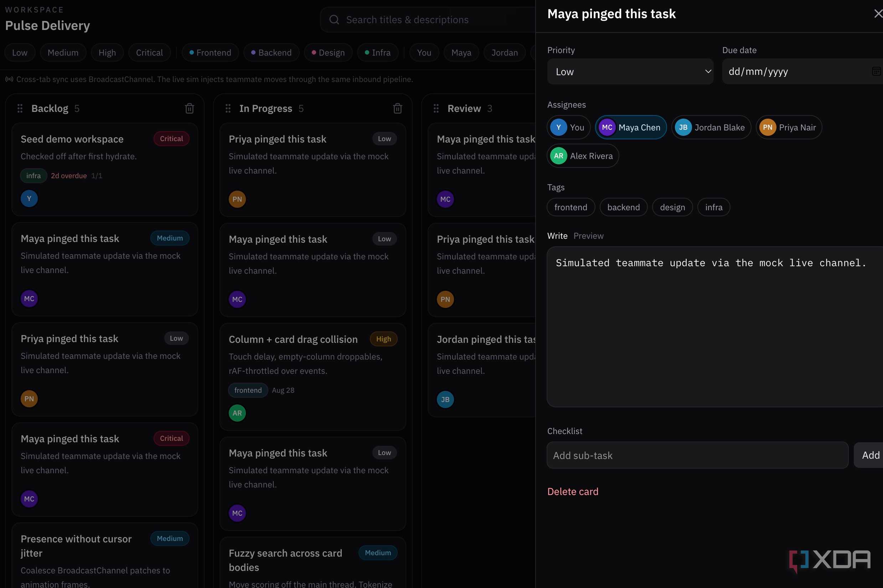This screenshot has height=588, width=883.
Task: Toggle the High priority filter
Action: (x=107, y=52)
